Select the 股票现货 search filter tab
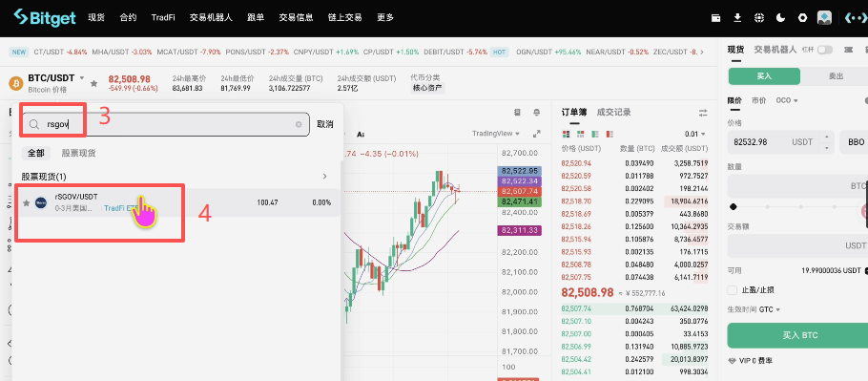Screen dimensions: 868x381 point(78,154)
